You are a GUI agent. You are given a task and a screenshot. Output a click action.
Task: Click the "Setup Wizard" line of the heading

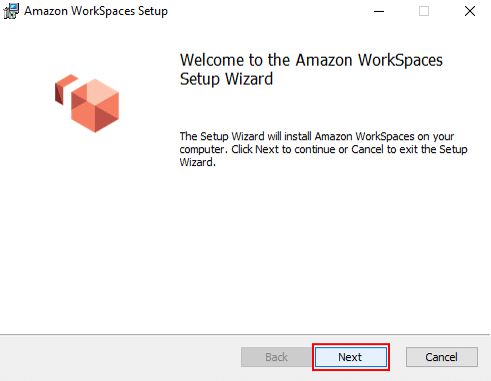coord(226,79)
